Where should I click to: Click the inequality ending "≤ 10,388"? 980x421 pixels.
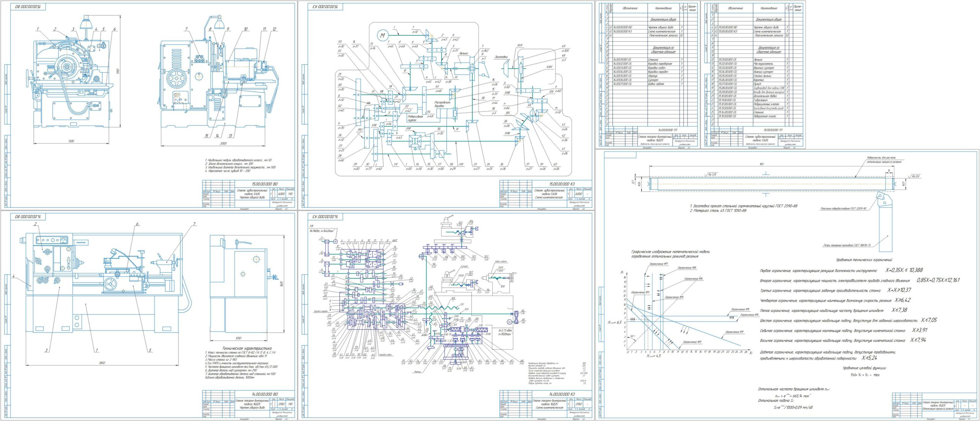[903, 270]
